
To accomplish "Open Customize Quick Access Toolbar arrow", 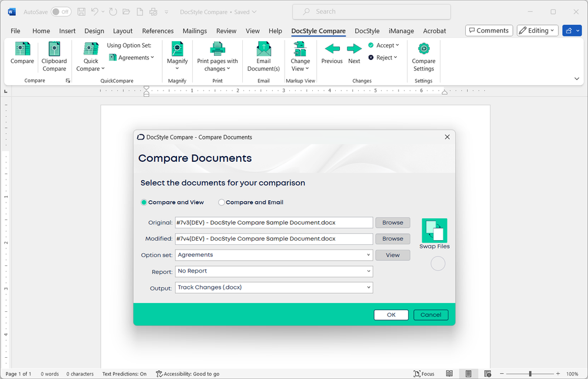I will (x=166, y=12).
